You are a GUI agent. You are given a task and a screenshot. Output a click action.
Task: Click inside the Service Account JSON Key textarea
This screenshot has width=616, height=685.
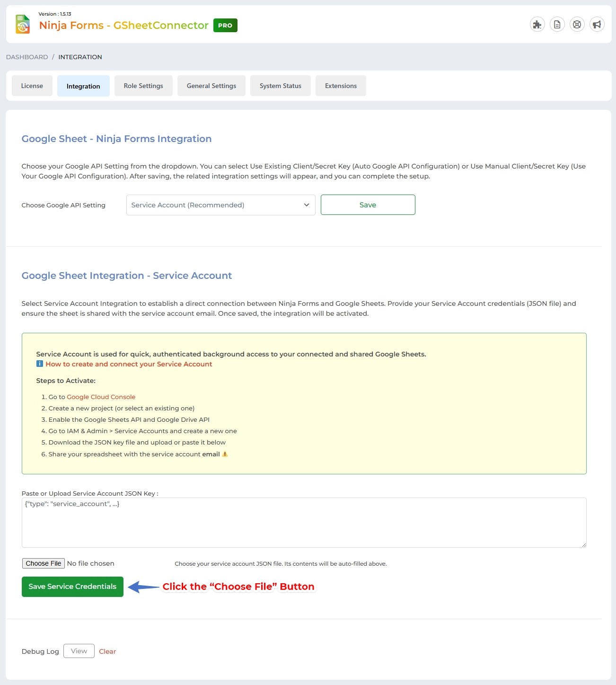point(304,522)
